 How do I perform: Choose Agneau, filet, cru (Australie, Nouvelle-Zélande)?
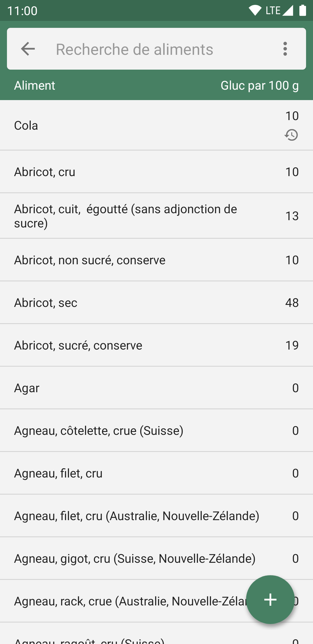(x=137, y=516)
